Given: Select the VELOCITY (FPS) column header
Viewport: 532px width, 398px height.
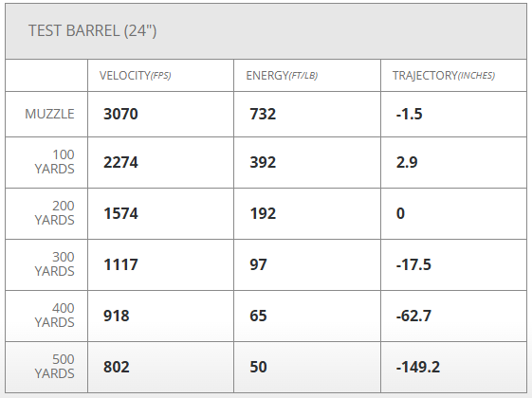Looking at the screenshot, I should point(135,75).
